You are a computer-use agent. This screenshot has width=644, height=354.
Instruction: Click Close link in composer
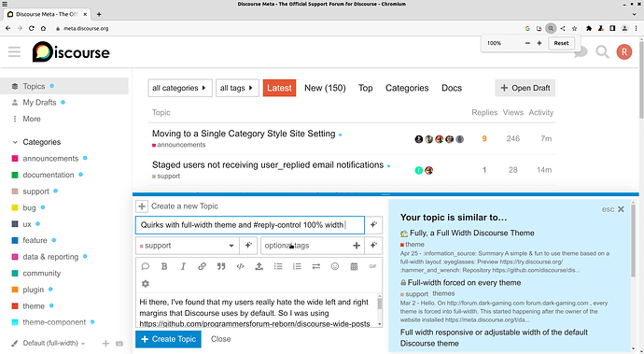(x=220, y=339)
